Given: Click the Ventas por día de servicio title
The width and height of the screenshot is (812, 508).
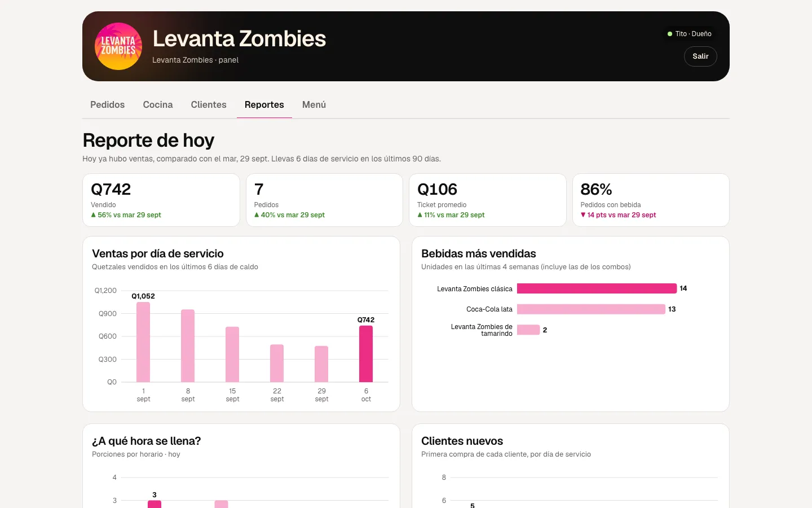Looking at the screenshot, I should pyautogui.click(x=158, y=253).
